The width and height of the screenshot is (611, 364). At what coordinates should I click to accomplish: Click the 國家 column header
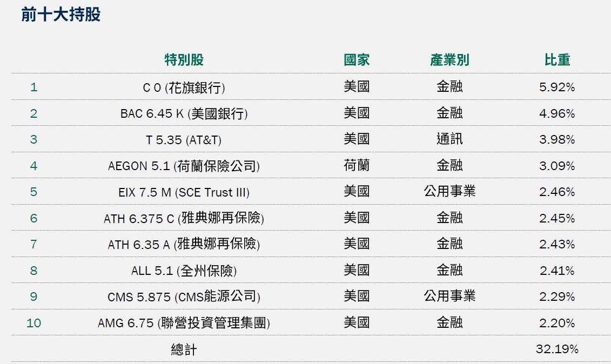pos(357,60)
